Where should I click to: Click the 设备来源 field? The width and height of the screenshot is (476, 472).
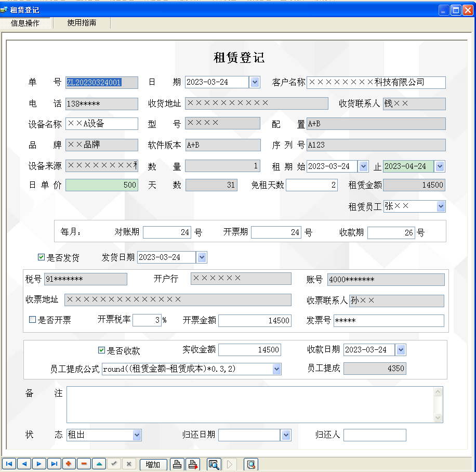pos(102,165)
